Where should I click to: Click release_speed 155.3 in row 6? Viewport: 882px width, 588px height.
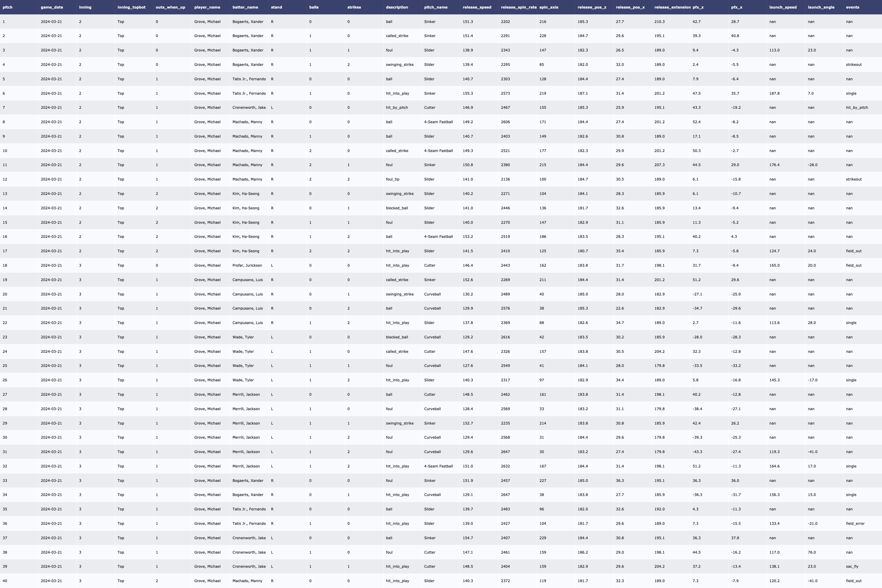(x=468, y=93)
